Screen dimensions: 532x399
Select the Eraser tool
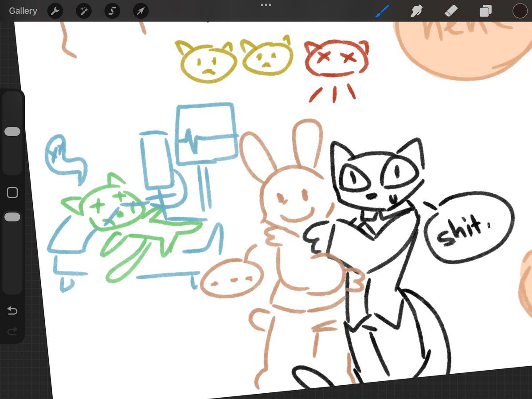(x=451, y=11)
